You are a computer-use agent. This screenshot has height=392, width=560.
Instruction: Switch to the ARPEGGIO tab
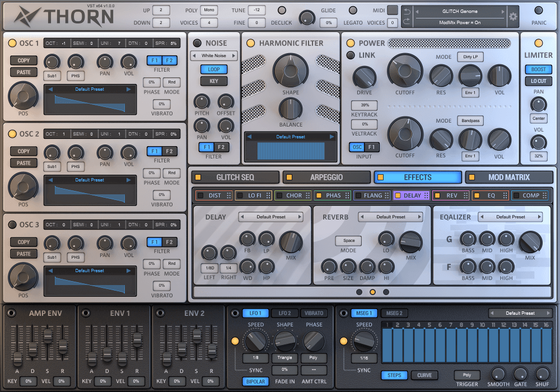pyautogui.click(x=326, y=178)
